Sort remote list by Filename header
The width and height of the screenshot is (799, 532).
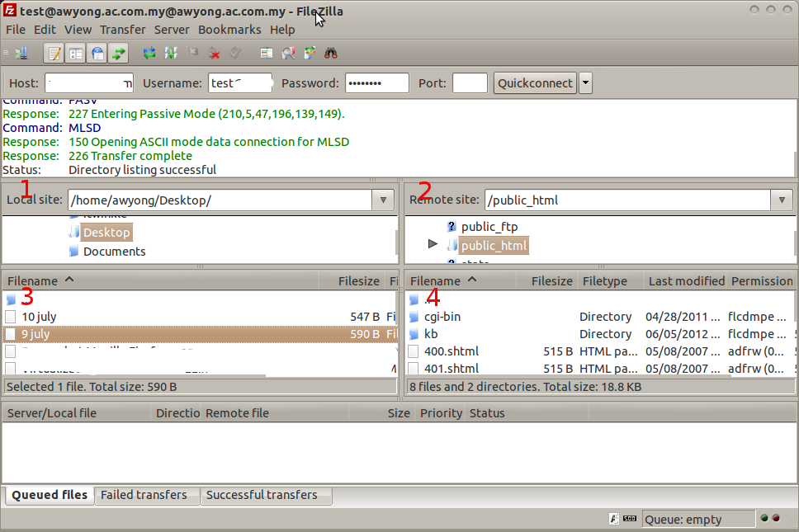tap(461, 280)
